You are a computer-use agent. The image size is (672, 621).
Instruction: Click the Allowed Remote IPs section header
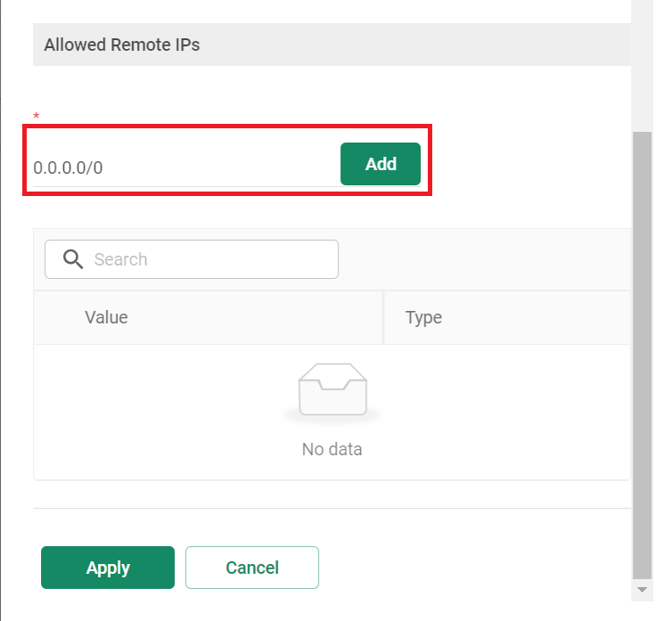[332, 45]
